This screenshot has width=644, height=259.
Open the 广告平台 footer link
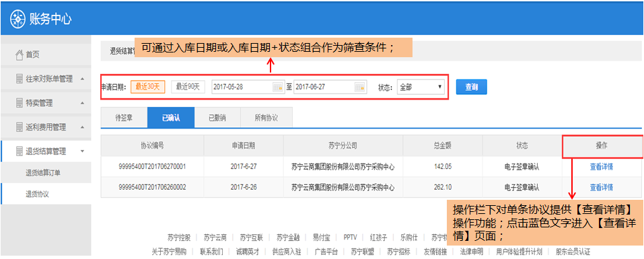[x=326, y=252]
